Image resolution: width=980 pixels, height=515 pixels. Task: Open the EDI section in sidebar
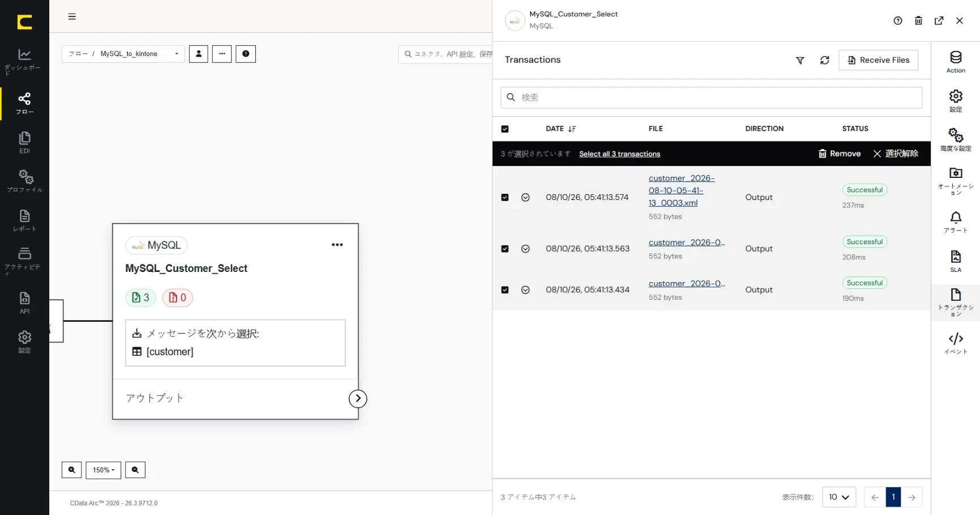24,143
